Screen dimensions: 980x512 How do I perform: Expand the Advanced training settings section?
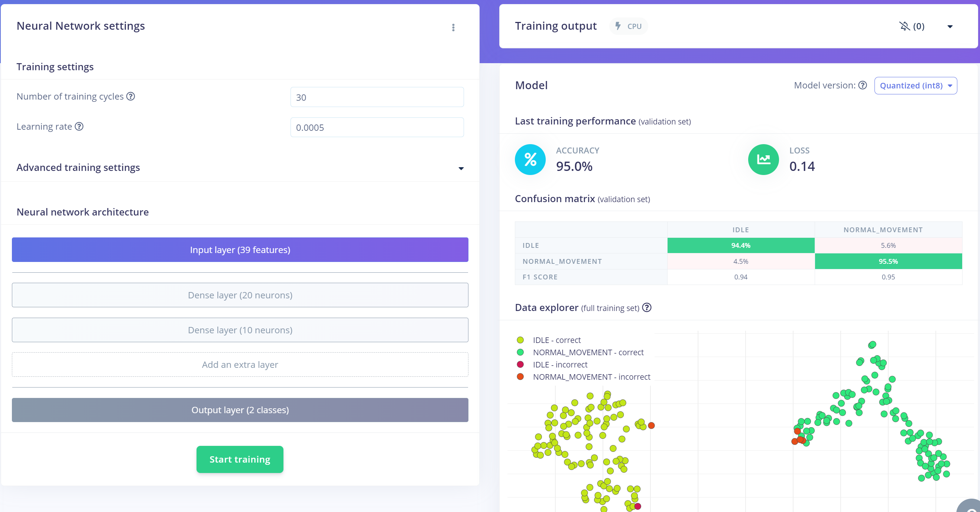[240, 167]
